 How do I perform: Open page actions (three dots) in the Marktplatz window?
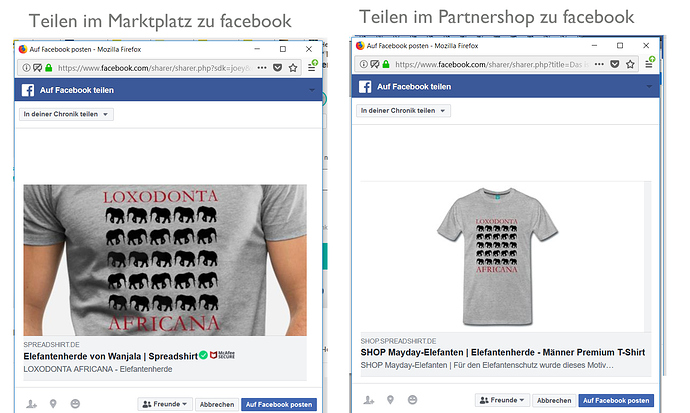262,68
